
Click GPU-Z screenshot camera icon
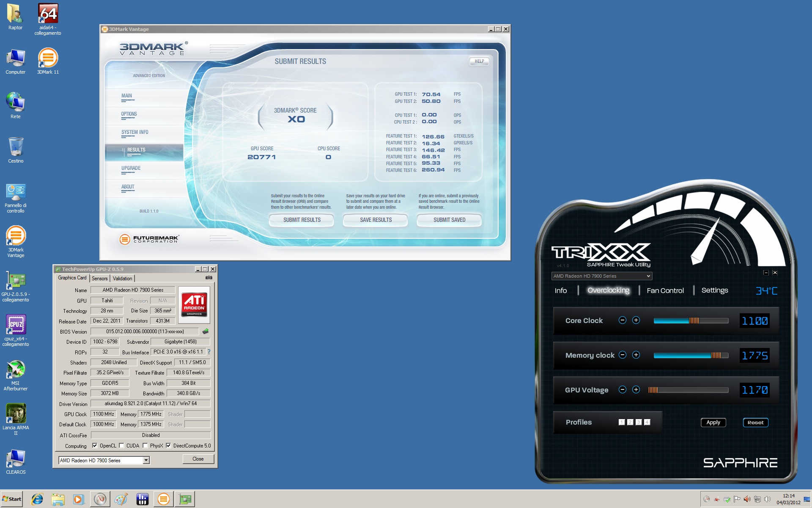208,278
